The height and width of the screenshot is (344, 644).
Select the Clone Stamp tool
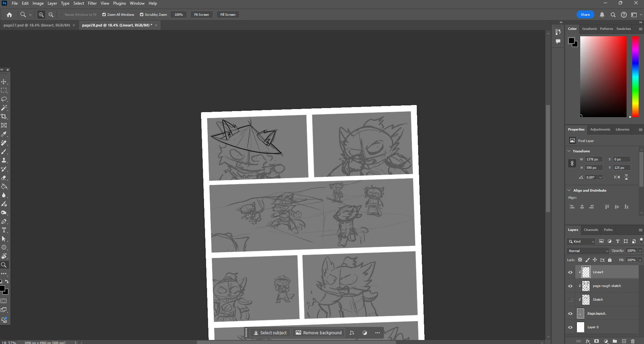coord(4,160)
